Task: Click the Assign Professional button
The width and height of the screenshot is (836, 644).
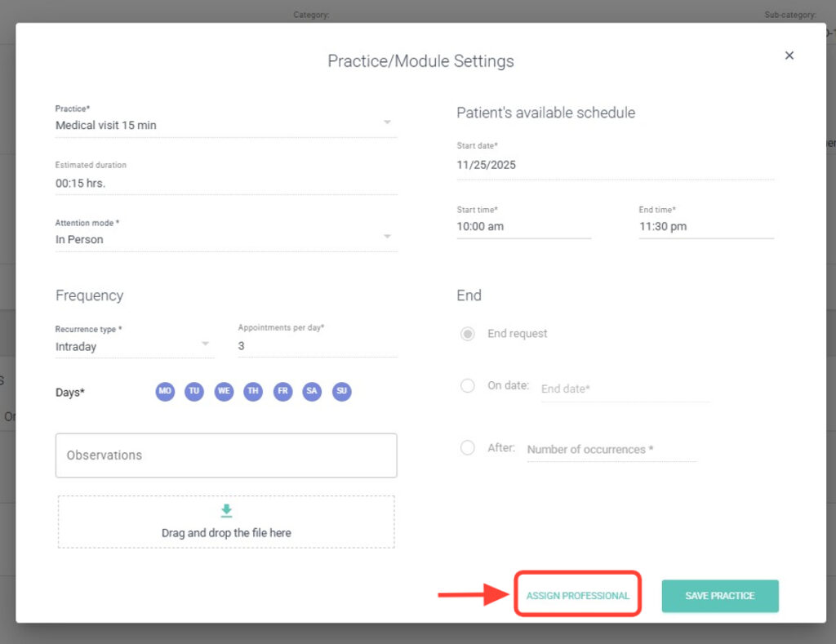Action: [577, 596]
